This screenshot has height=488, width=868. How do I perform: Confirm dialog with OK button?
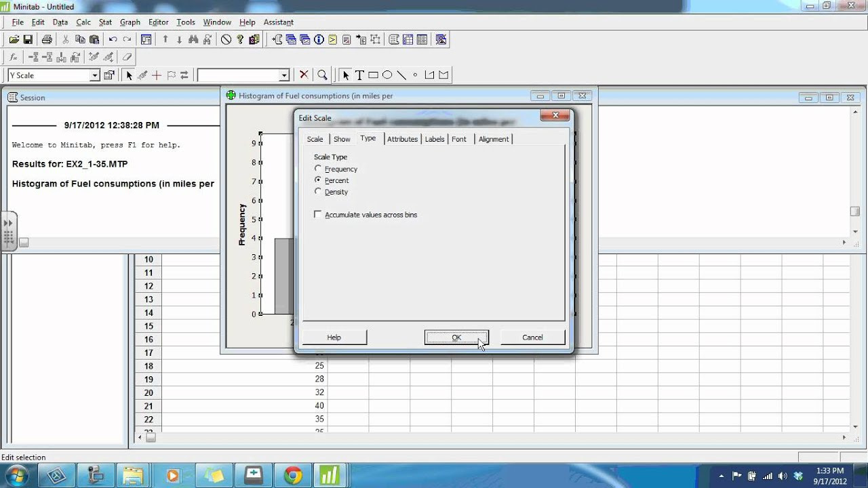(456, 338)
